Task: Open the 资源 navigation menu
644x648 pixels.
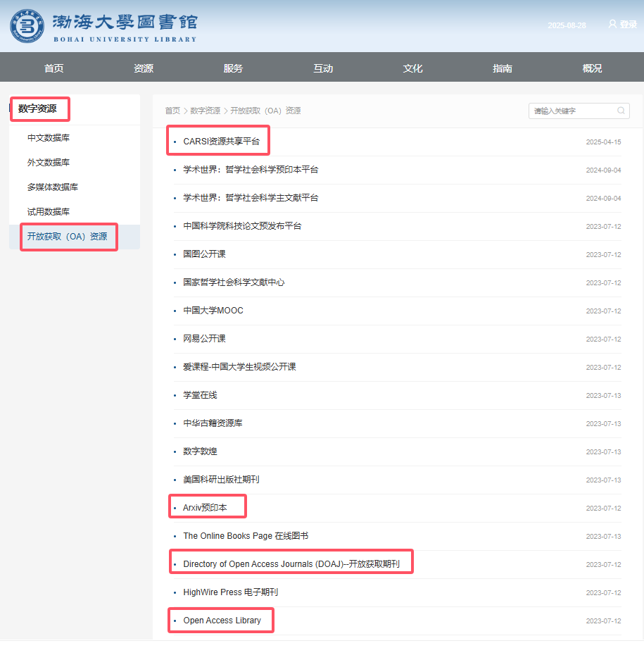Action: click(144, 68)
